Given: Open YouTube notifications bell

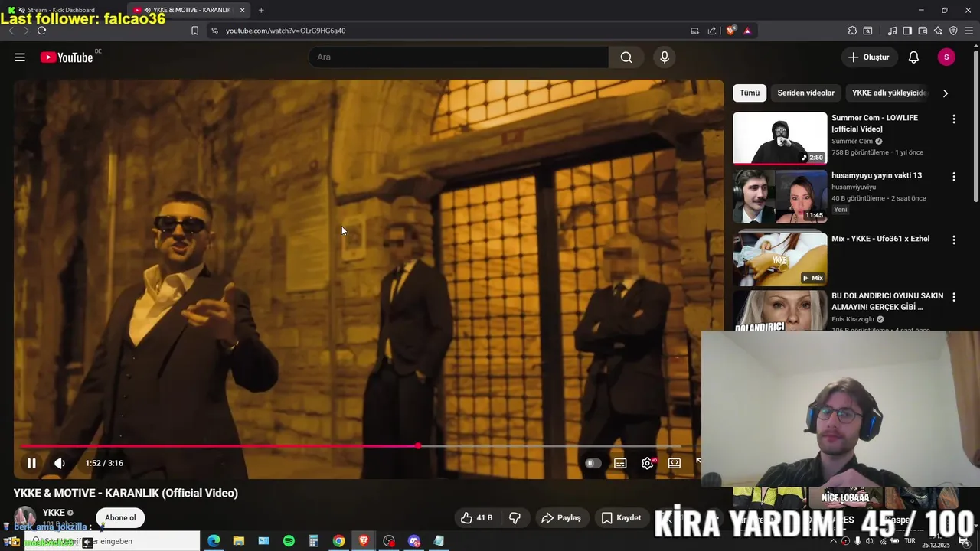Looking at the screenshot, I should click(x=913, y=57).
